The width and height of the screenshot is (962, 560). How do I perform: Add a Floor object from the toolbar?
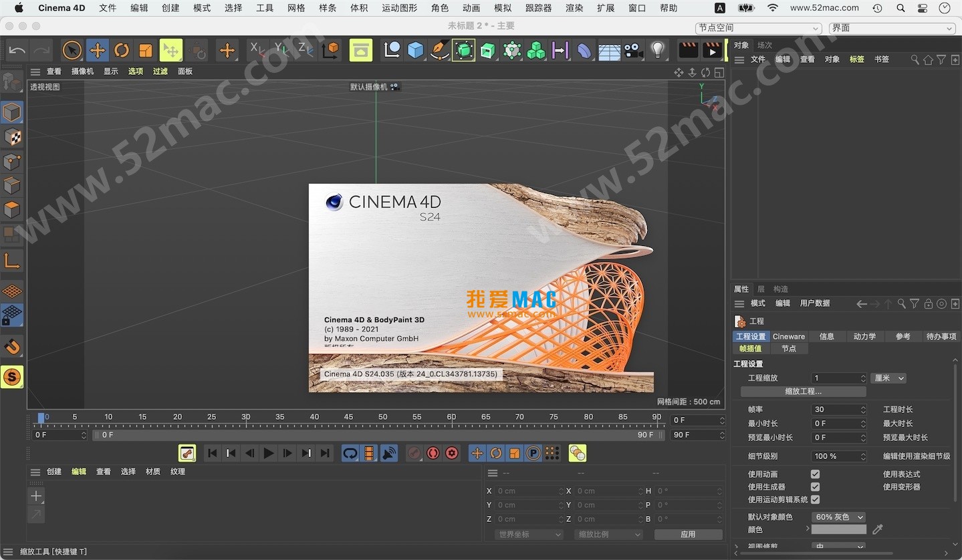pos(609,51)
